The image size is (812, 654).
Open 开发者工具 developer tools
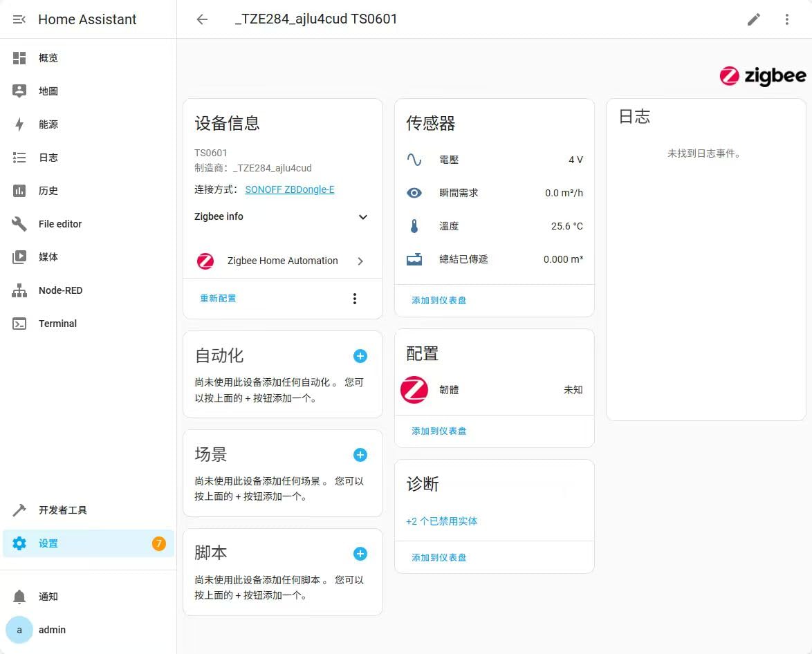[x=88, y=510]
